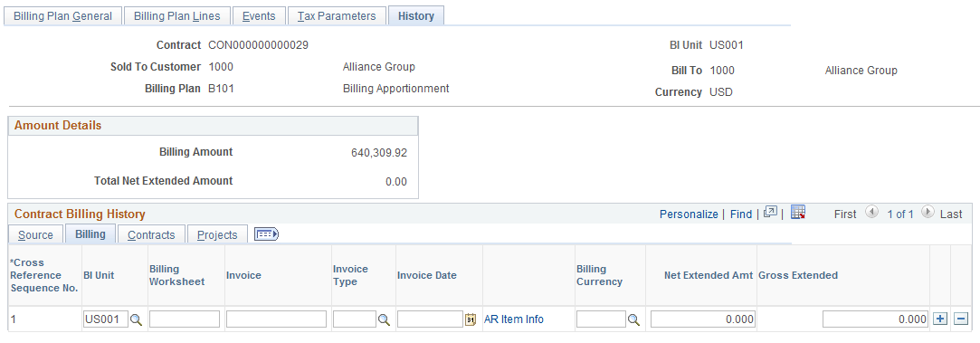Show next row arrow icon
The width and height of the screenshot is (980, 343).
click(x=928, y=213)
